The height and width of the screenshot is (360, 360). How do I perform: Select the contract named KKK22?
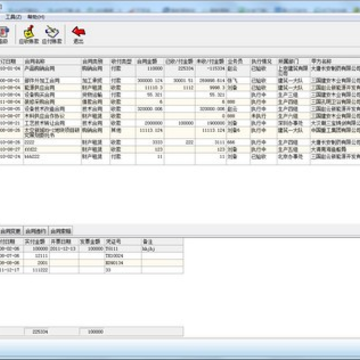(180, 149)
